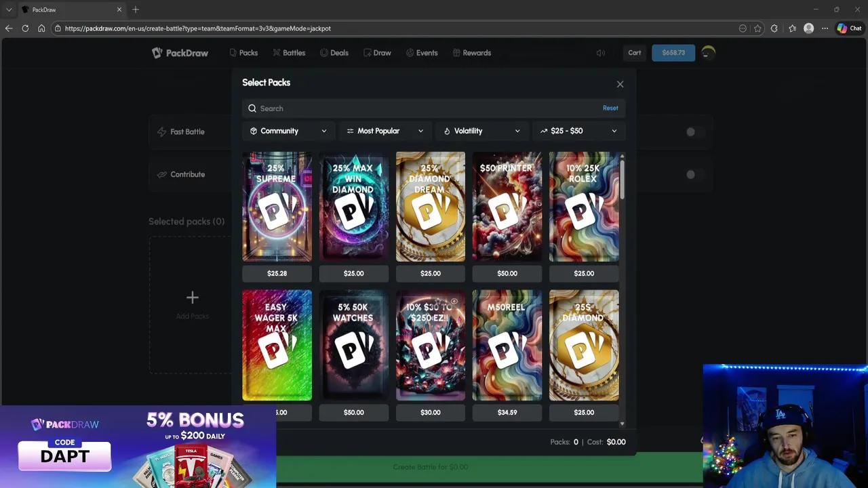Open the $25 - $50 price range dropdown
This screenshot has width=868, height=488.
tap(578, 131)
